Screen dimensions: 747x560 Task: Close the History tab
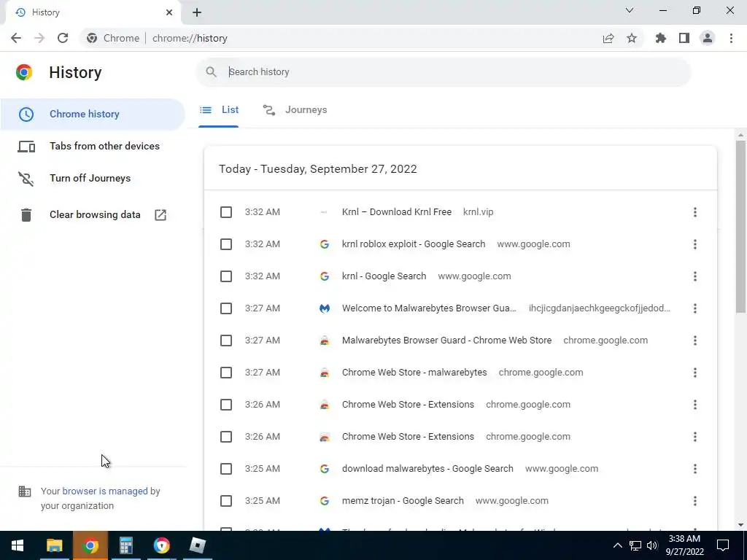(x=169, y=12)
